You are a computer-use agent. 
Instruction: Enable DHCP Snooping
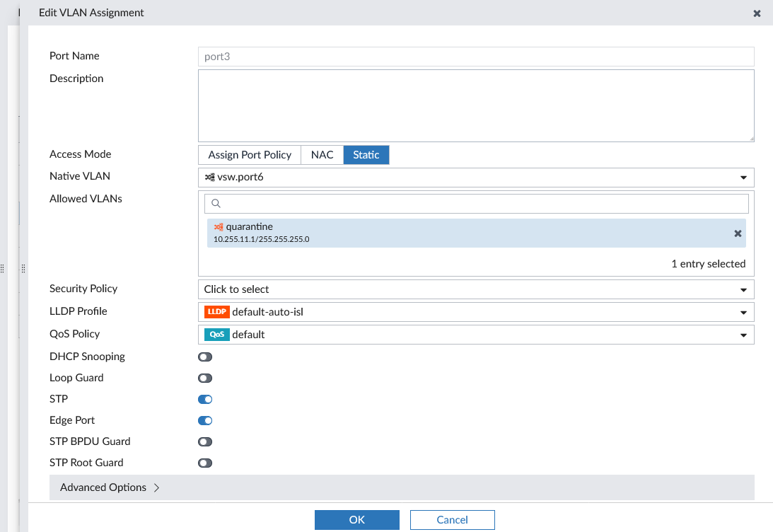click(x=205, y=356)
